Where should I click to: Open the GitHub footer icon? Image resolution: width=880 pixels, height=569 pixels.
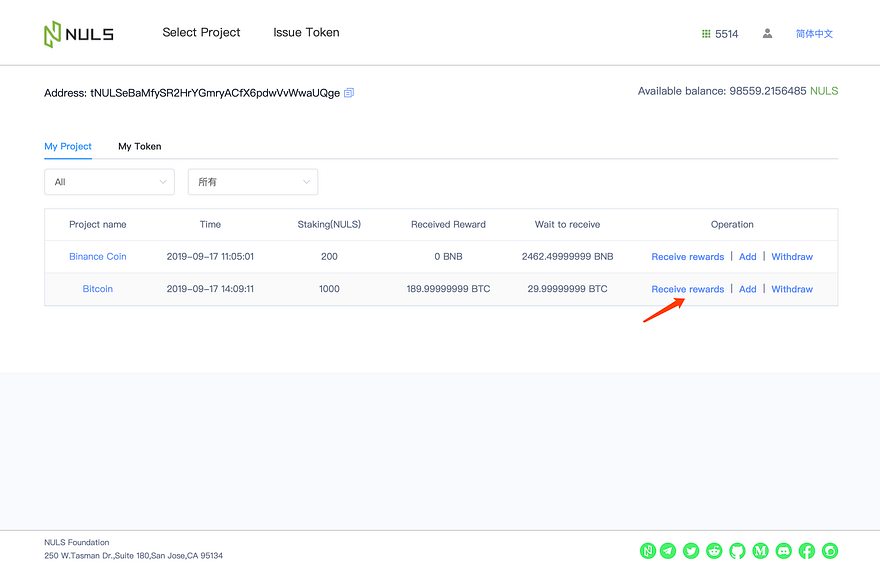point(737,550)
